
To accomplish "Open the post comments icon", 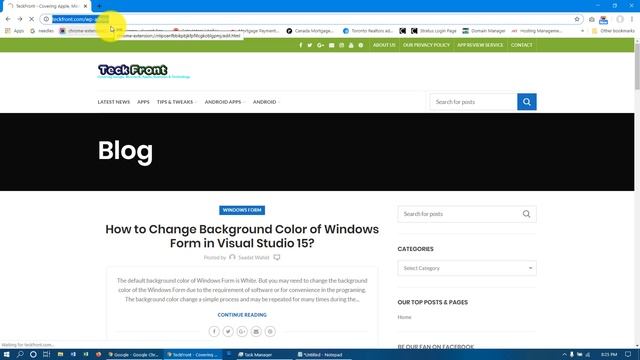I will [277, 257].
